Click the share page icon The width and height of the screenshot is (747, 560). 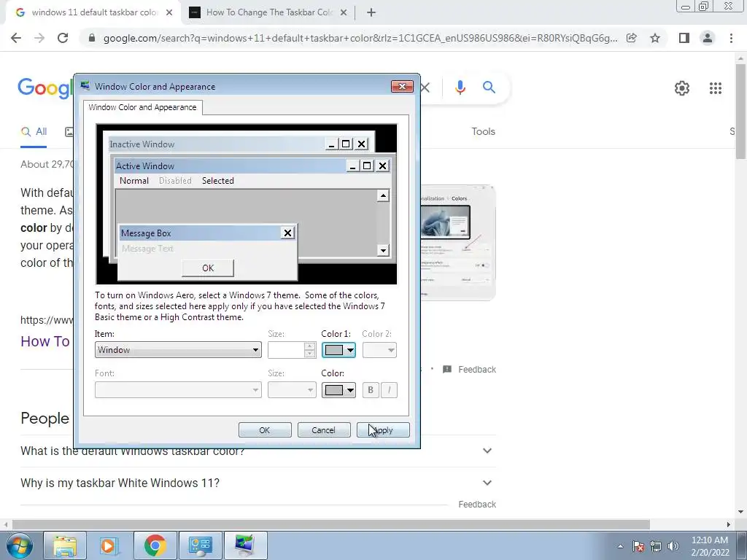point(632,38)
